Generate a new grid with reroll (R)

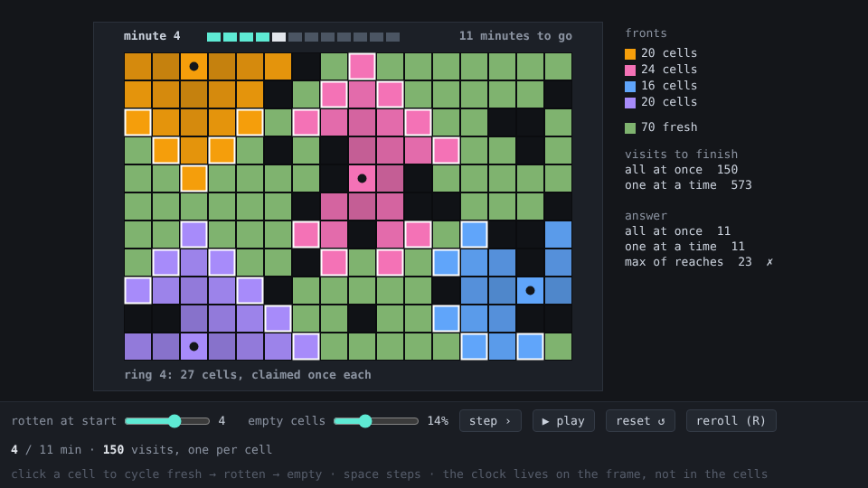[x=731, y=421]
